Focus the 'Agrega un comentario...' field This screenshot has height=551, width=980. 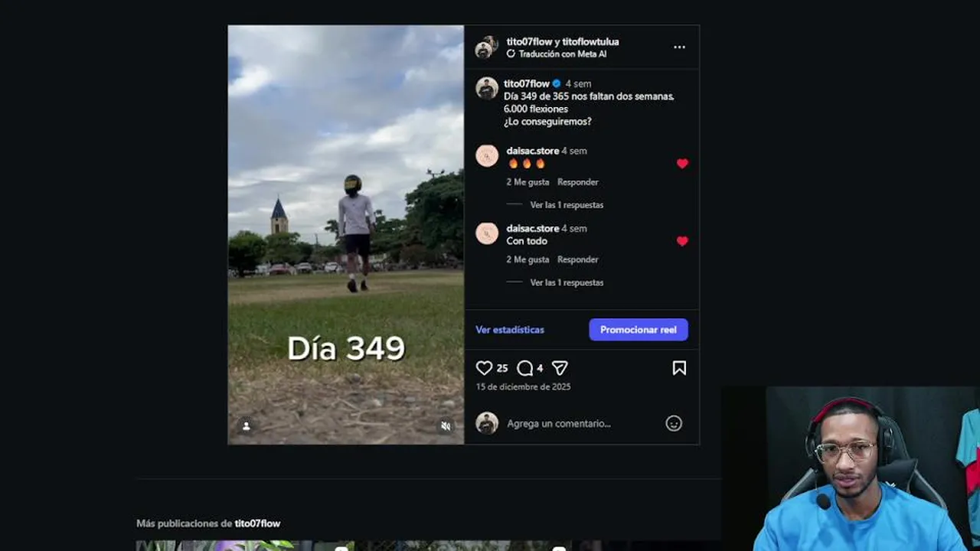point(582,423)
